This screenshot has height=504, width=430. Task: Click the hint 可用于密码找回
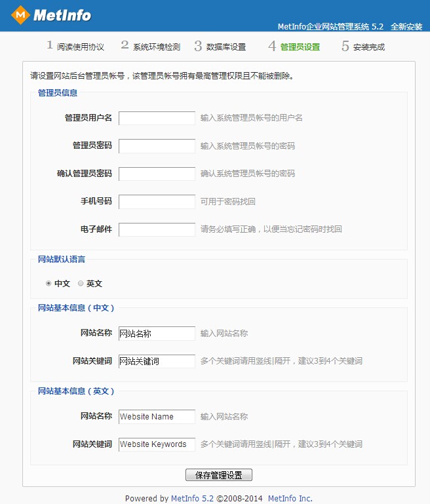click(228, 202)
